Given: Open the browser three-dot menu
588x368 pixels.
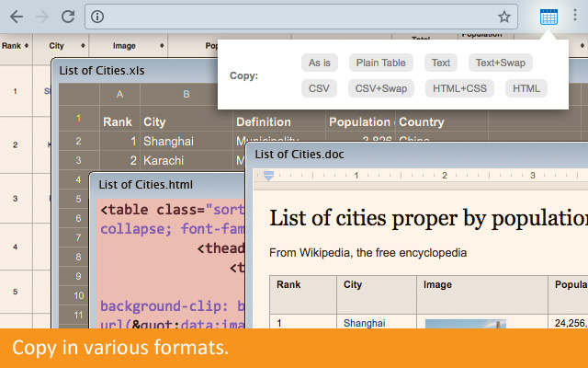Looking at the screenshot, I should coord(576,17).
